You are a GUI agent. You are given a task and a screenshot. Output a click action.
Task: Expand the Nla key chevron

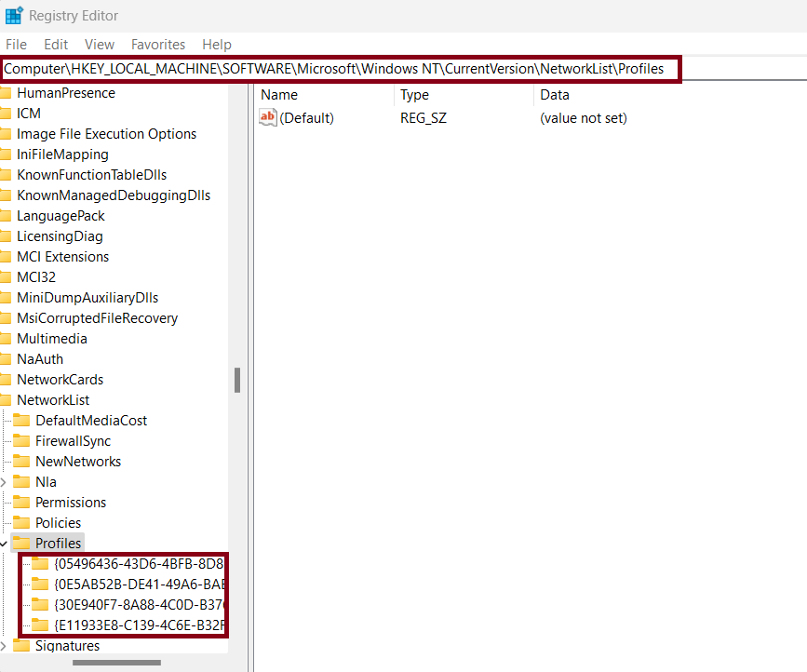point(3,482)
